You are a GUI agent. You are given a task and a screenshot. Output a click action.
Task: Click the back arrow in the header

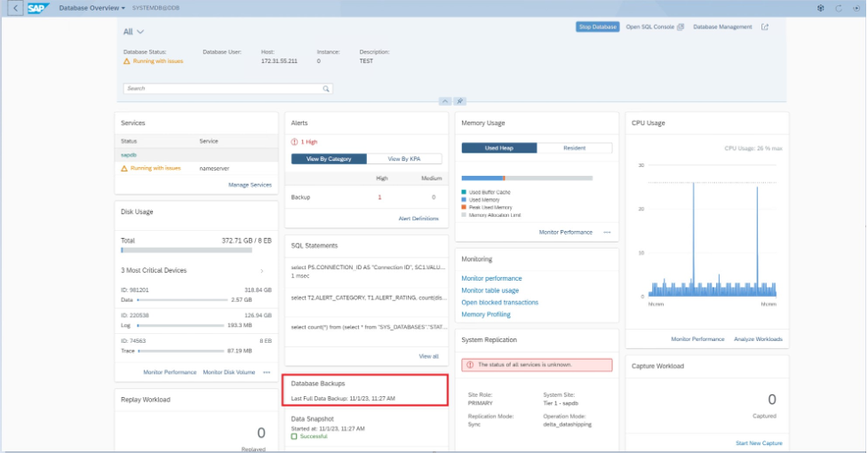coord(15,8)
